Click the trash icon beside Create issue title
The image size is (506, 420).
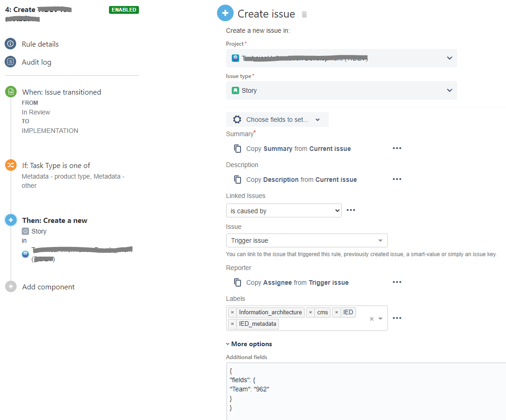click(x=304, y=14)
